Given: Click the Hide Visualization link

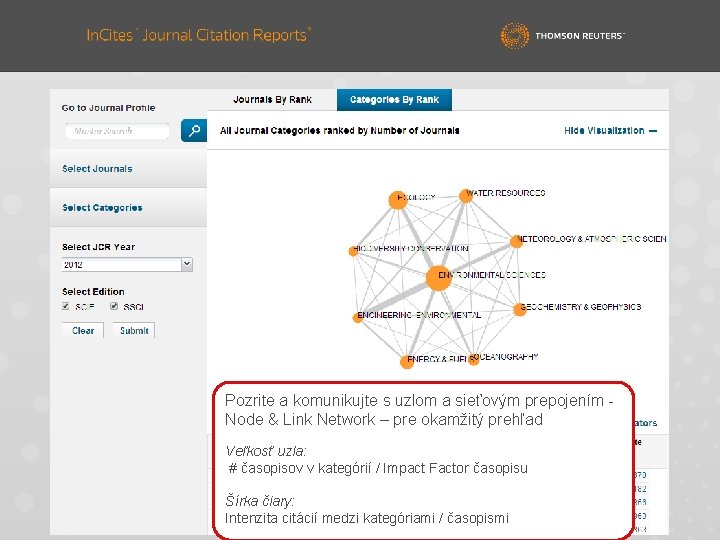Looking at the screenshot, I should 610,131.
